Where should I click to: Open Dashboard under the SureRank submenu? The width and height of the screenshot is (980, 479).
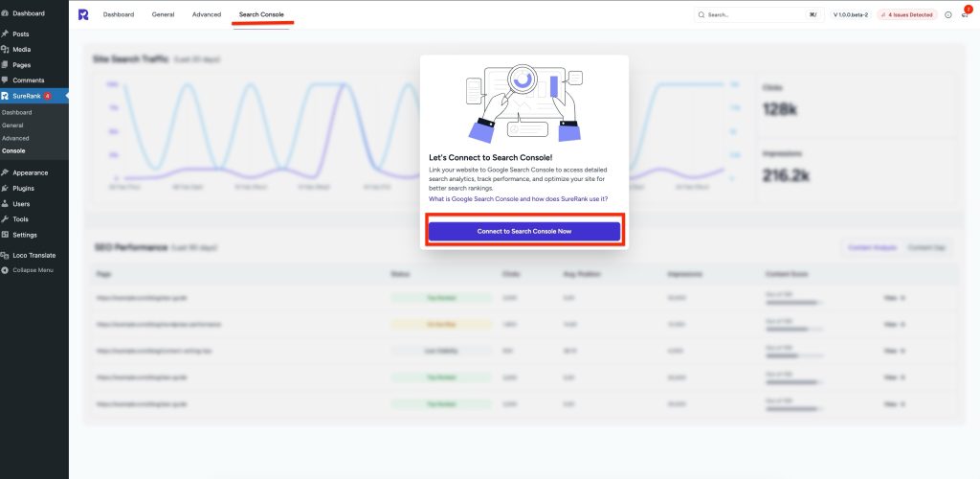pos(17,112)
